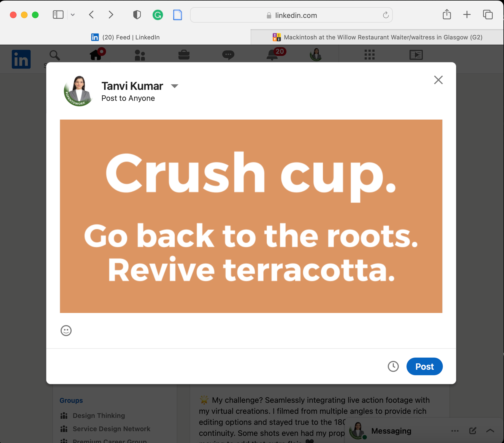
Task: Open the sidebar options chevron dropdown
Action: 73,15
